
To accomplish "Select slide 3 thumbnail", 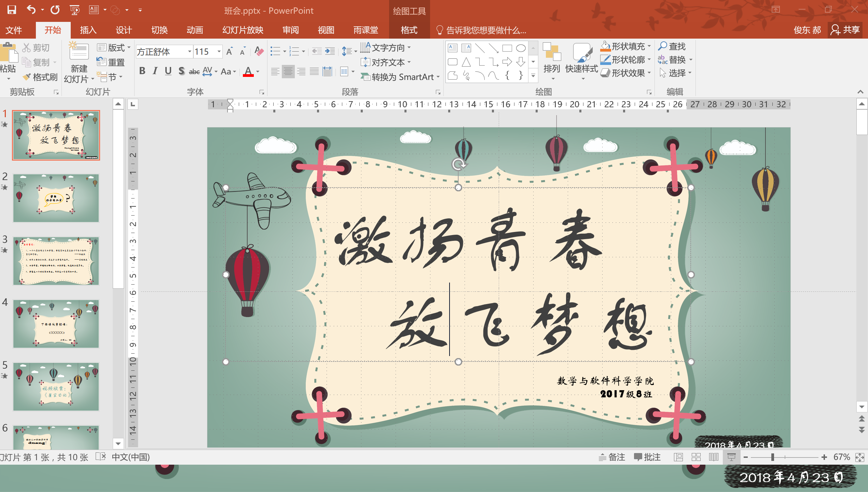I will pyautogui.click(x=56, y=261).
